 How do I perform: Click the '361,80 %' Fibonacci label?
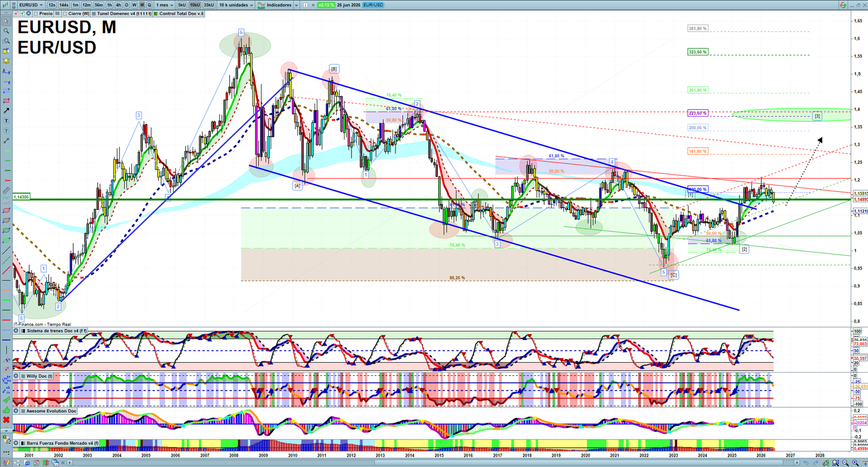point(698,28)
